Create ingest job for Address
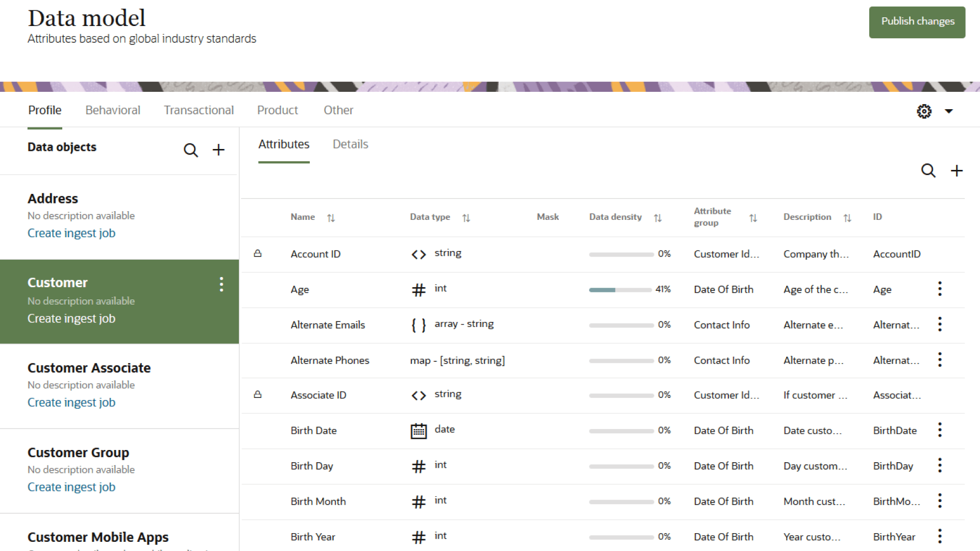Screen dimensions: 980x551 click(71, 233)
